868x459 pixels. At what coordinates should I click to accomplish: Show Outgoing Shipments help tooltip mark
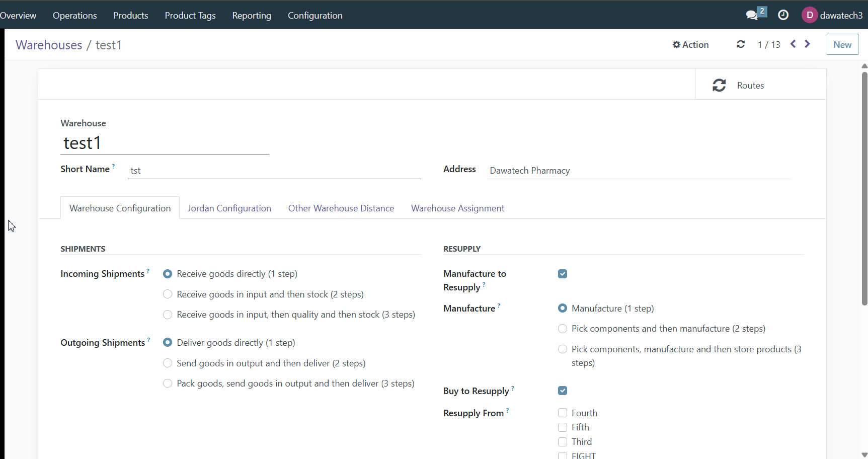[148, 340]
